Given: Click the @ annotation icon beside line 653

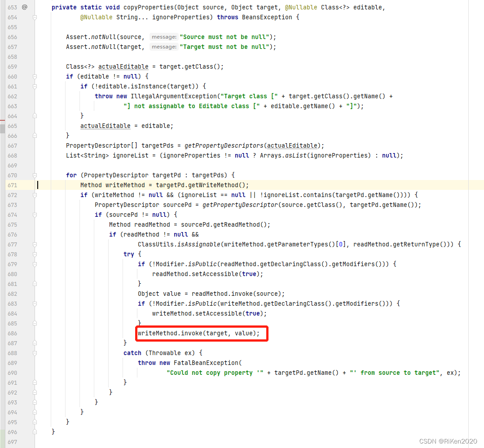Looking at the screenshot, I should 26,7.
